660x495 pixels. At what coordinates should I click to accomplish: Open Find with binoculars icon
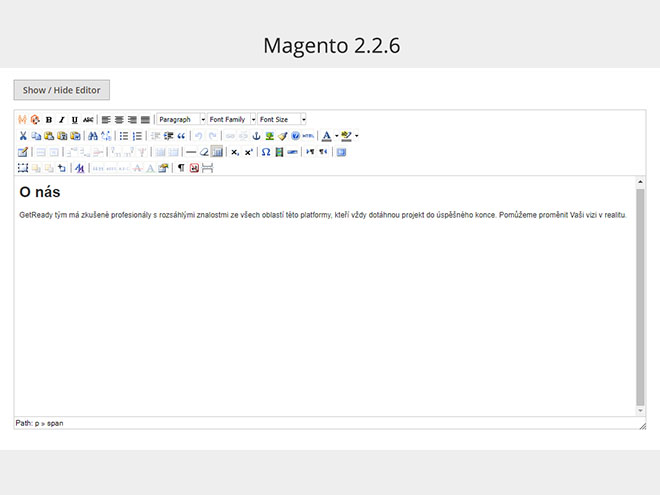point(93,136)
